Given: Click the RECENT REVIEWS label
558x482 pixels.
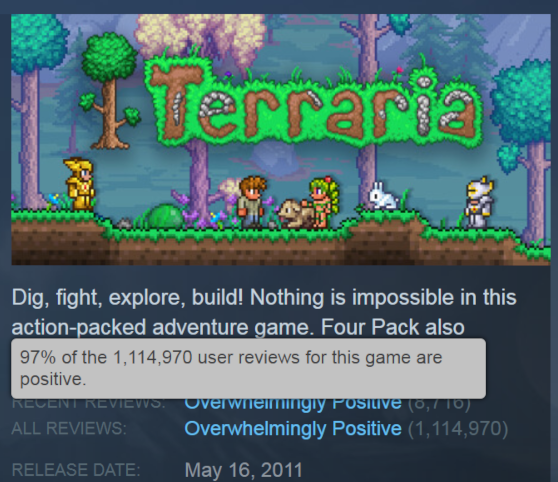Looking at the screenshot, I should click(x=88, y=404).
